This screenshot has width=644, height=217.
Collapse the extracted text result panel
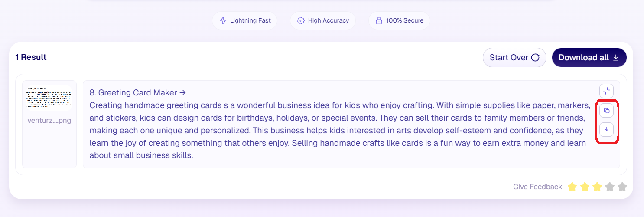[606, 91]
